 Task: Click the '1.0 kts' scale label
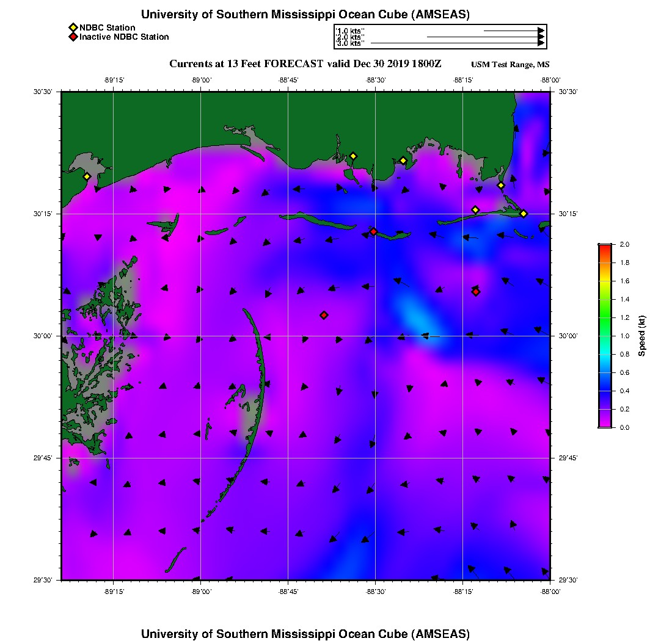pyautogui.click(x=349, y=31)
